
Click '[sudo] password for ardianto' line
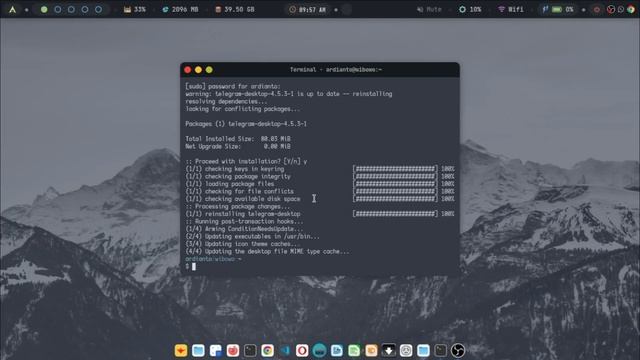pos(233,86)
